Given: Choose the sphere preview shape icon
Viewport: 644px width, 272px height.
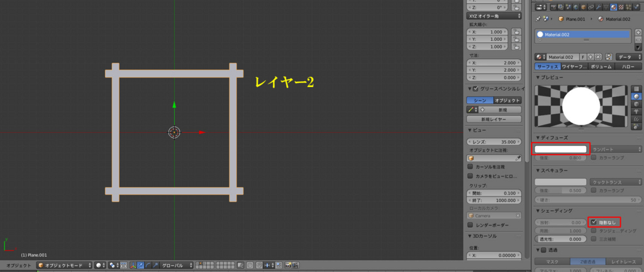Looking at the screenshot, I should pos(636,96).
